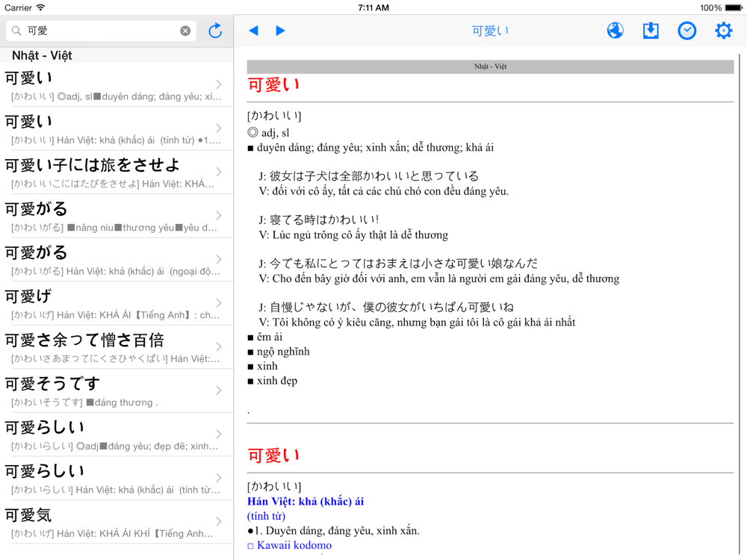Tap chevron on 可愛げ row
Viewport: 747px width, 560px height.
(219, 303)
